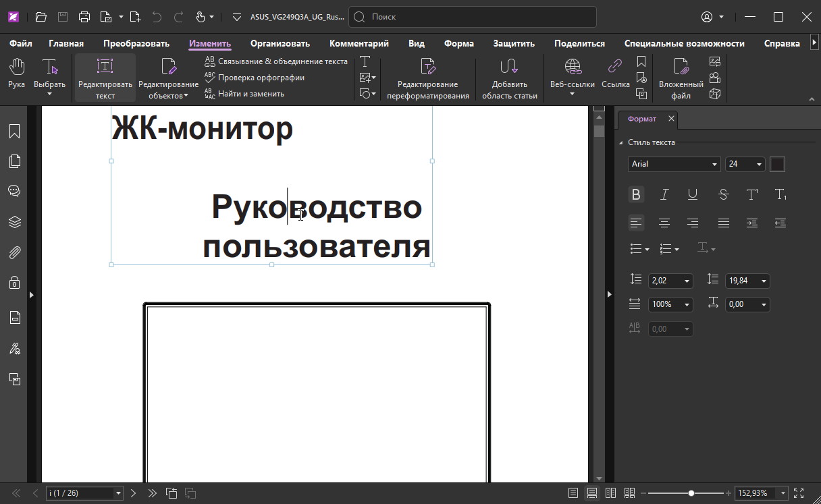Click Редактирование объектов button
Screen dimensions: 821x504
coord(168,78)
